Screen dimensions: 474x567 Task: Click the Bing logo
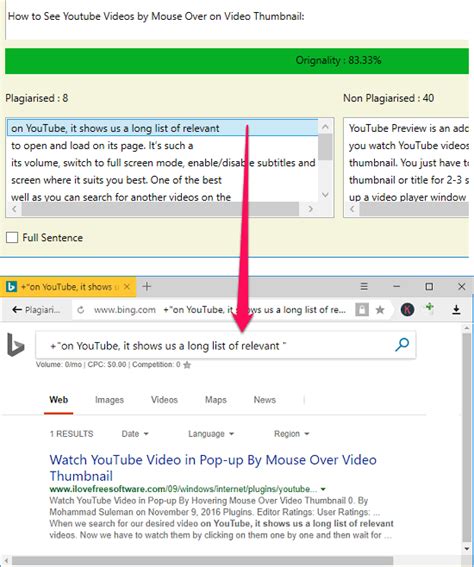pos(15,345)
